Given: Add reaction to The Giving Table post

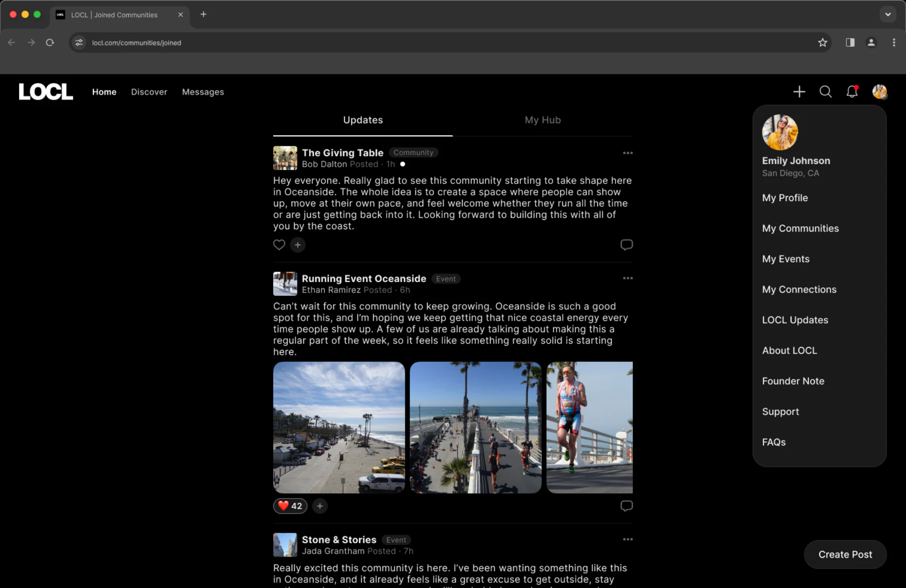Looking at the screenshot, I should (298, 244).
